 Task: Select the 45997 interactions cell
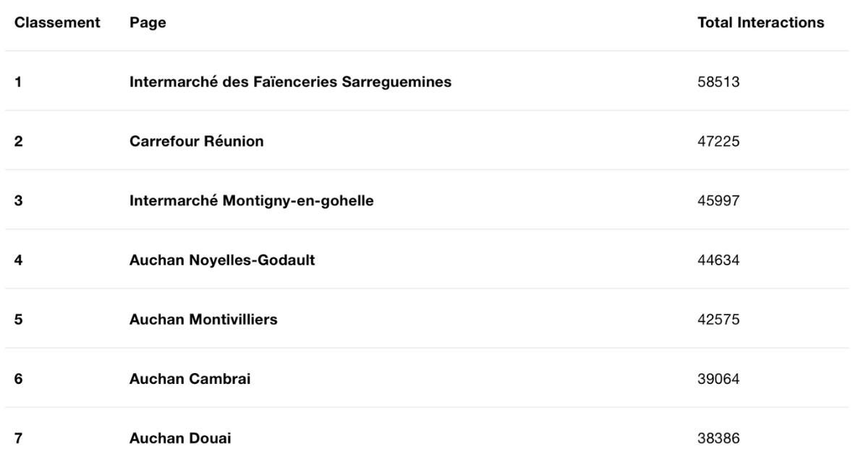tap(718, 200)
